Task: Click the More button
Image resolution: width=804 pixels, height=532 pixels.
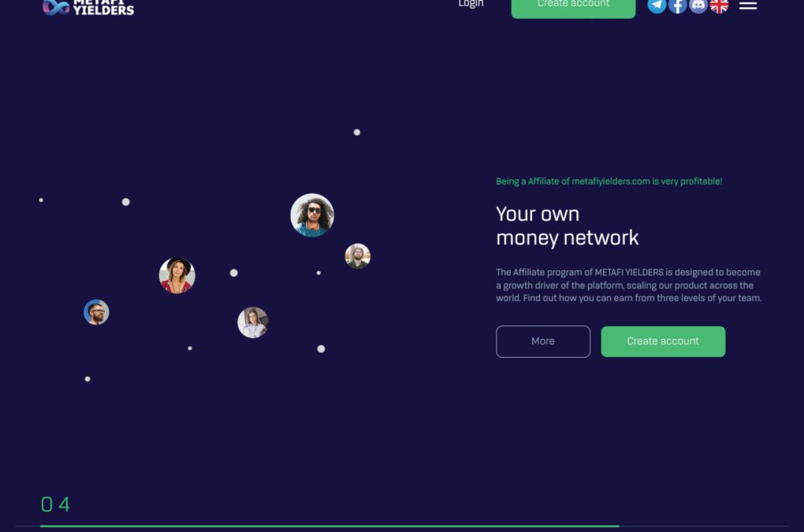Action: coord(543,341)
